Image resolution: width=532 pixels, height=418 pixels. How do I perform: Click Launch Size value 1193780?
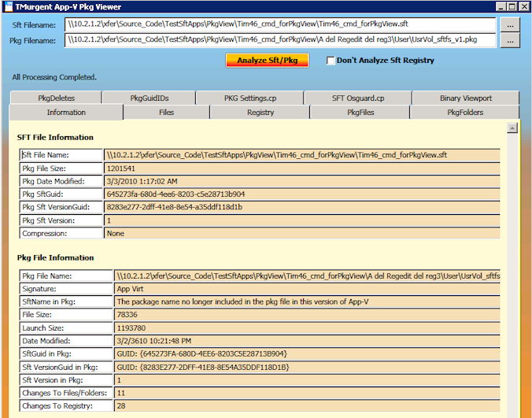(x=307, y=328)
